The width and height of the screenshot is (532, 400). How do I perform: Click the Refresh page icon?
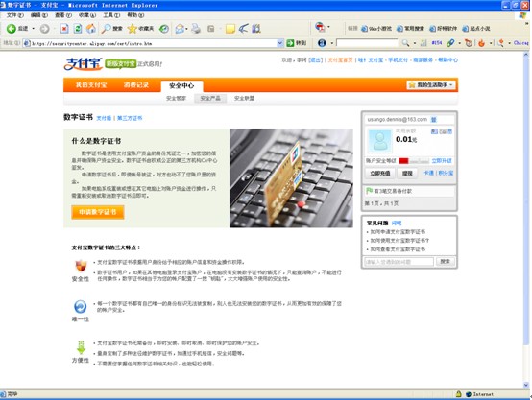pyautogui.click(x=78, y=29)
